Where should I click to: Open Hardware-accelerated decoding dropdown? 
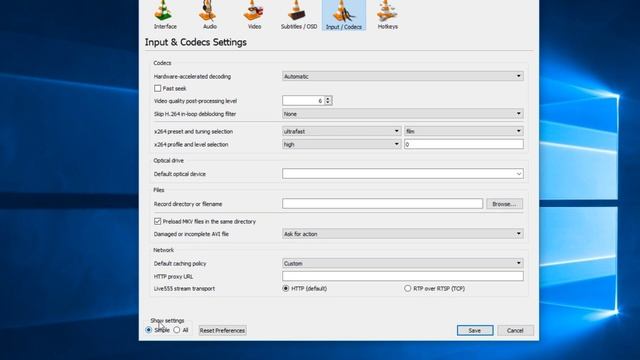pyautogui.click(x=402, y=76)
